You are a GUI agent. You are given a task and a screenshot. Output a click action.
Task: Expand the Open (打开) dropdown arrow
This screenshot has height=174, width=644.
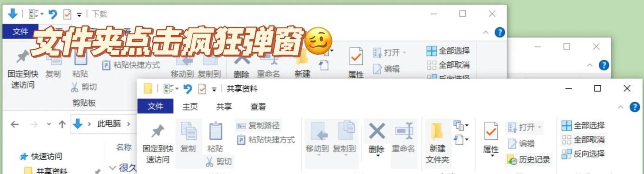pos(539,127)
